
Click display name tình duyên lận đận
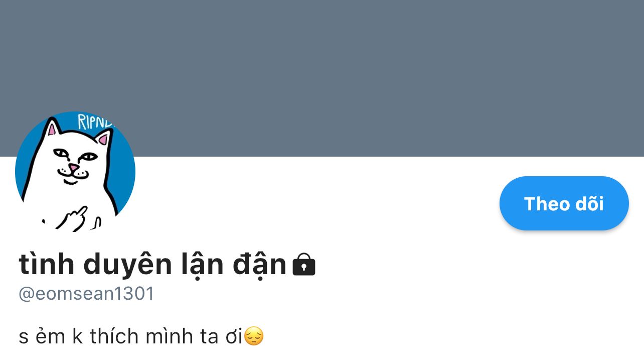pos(152,265)
